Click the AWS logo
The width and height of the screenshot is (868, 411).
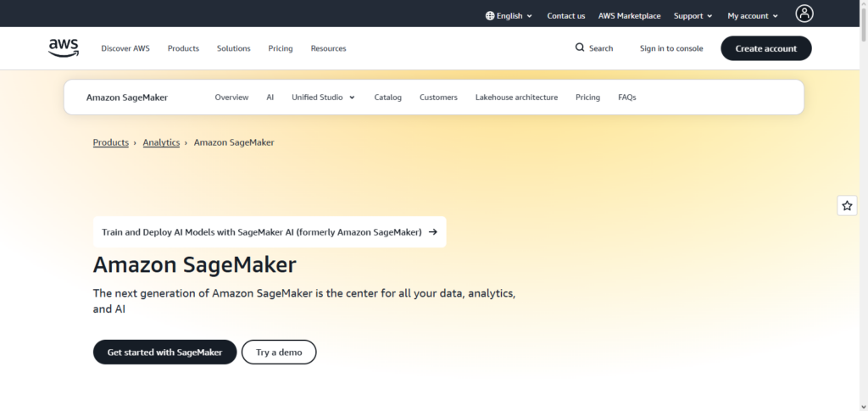(64, 48)
